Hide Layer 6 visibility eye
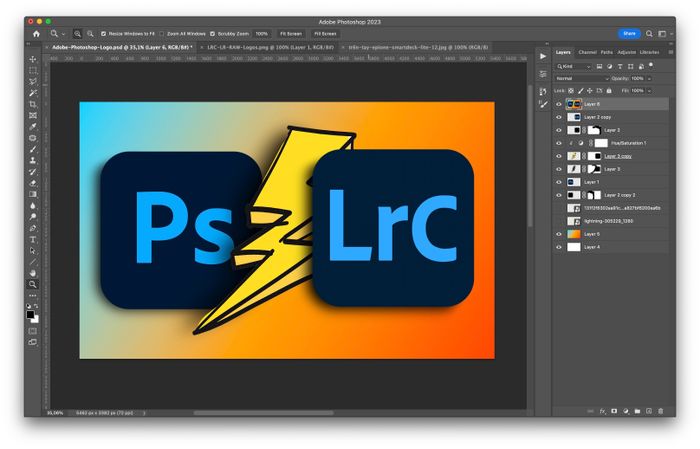This screenshot has width=700, height=449. click(559, 104)
